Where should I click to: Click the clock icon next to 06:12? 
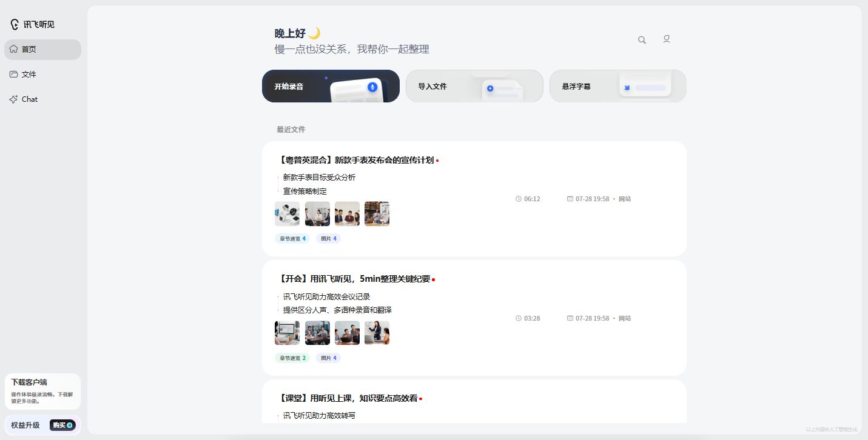click(519, 199)
